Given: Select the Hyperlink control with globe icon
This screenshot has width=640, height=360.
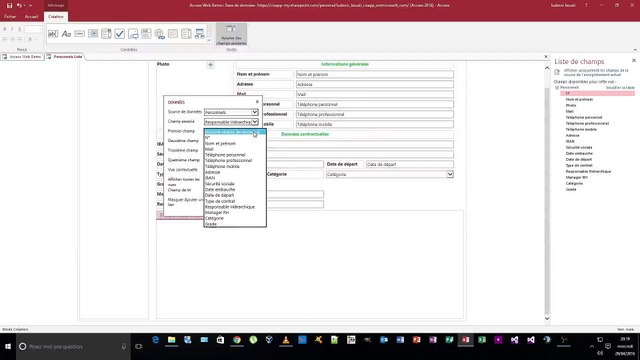Looking at the screenshot, I should click(160, 34).
